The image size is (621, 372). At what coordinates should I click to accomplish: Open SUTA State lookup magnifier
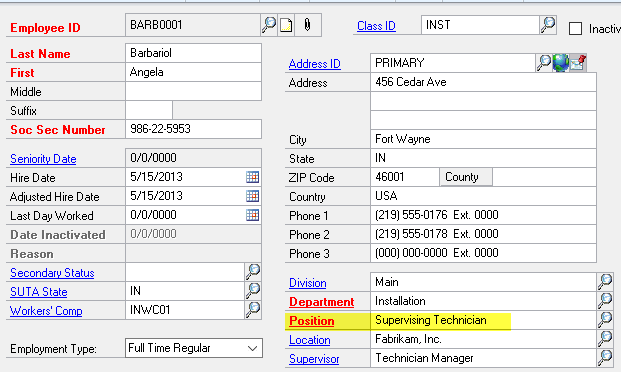[253, 290]
